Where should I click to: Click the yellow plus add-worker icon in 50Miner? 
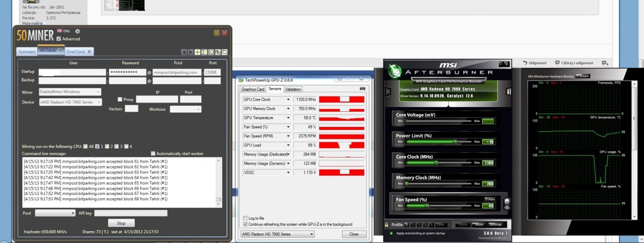pyautogui.click(x=197, y=52)
